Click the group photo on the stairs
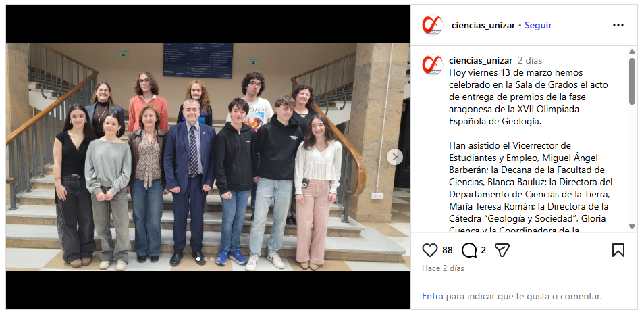644x315 pixels. 208,157
